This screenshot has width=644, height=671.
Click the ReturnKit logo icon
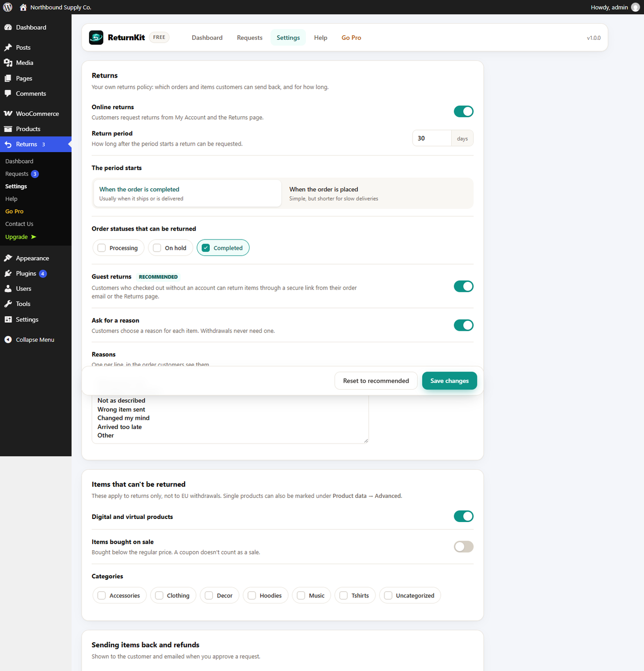coord(96,38)
